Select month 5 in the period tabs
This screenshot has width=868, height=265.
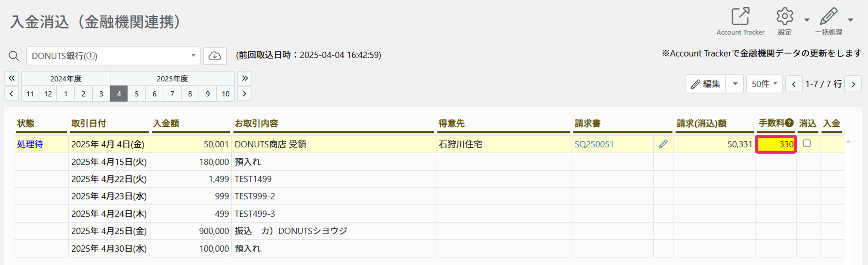136,94
